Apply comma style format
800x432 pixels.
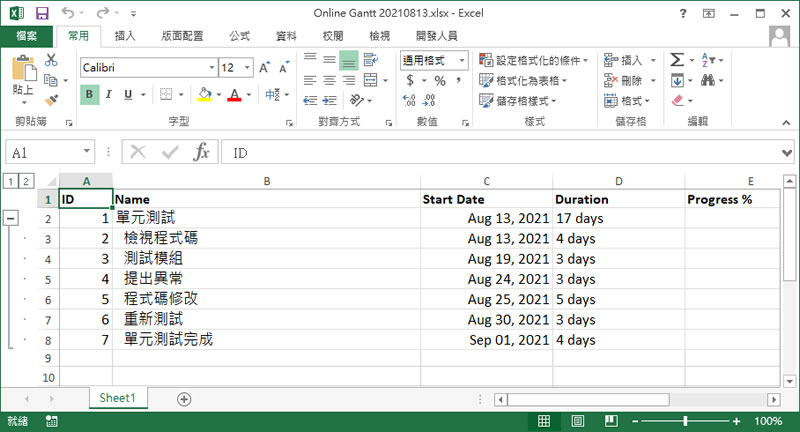(459, 80)
